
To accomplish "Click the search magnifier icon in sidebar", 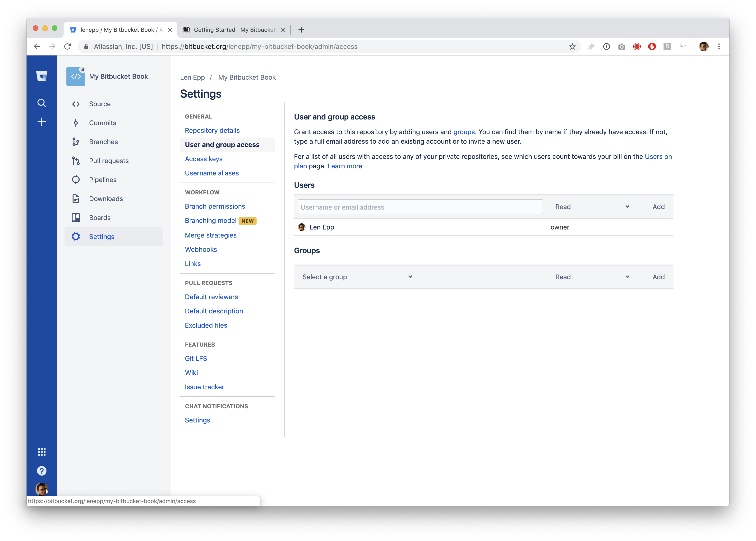I will (42, 103).
